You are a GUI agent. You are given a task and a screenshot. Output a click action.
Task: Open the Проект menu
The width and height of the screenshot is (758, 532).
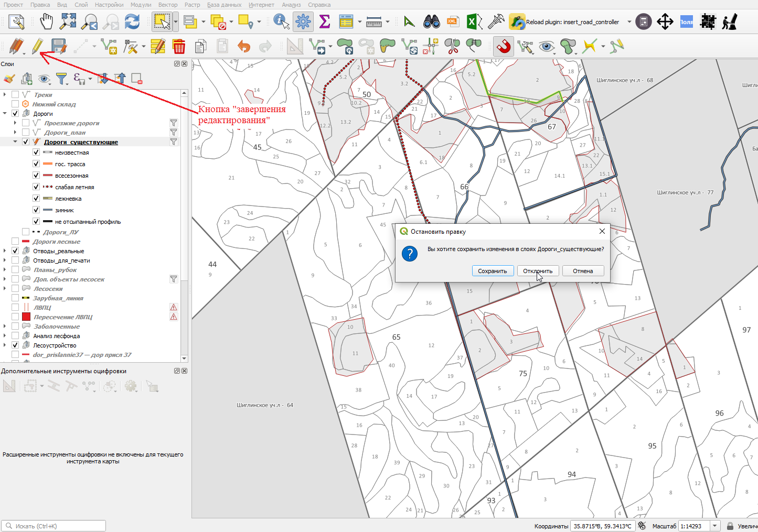[13, 5]
